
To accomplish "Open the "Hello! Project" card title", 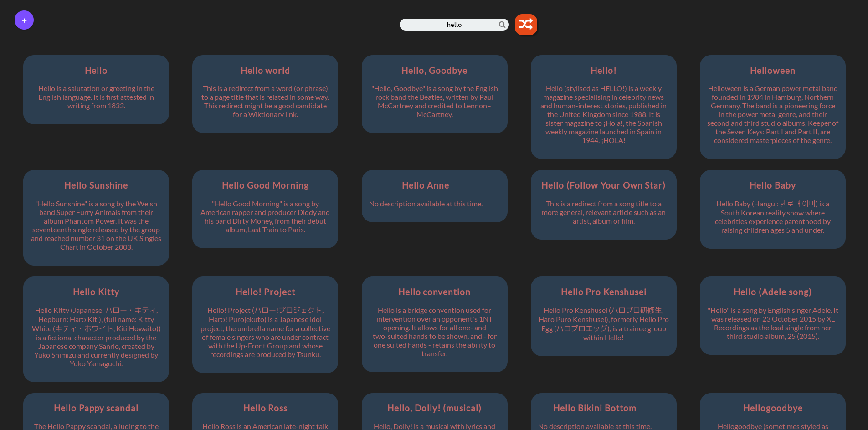I will coord(265,292).
